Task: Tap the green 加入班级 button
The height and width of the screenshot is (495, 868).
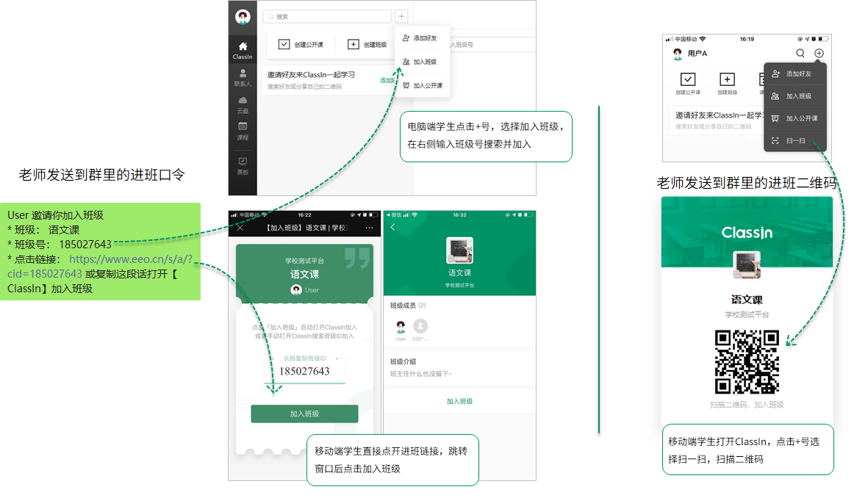Action: click(304, 413)
